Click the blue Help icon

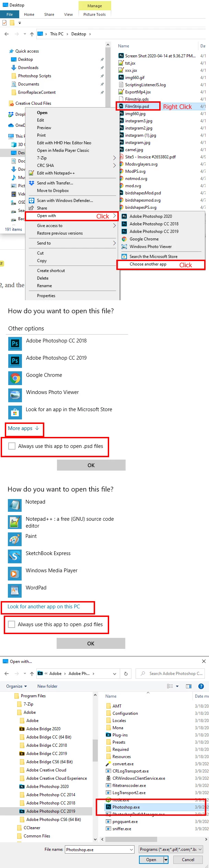[201, 686]
